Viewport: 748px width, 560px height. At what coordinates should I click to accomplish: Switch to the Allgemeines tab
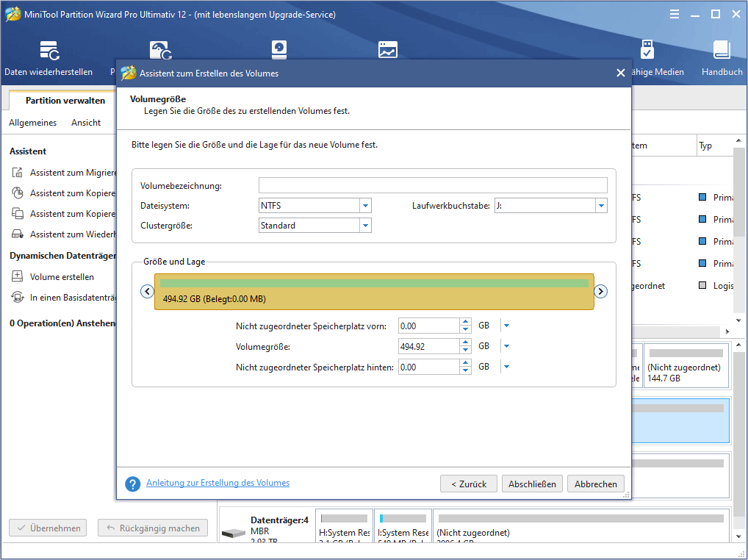click(32, 122)
